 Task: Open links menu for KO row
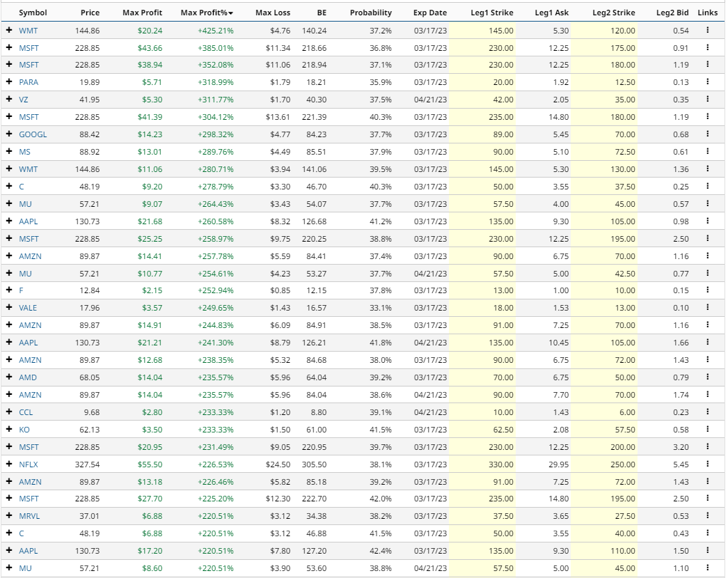pyautogui.click(x=708, y=429)
